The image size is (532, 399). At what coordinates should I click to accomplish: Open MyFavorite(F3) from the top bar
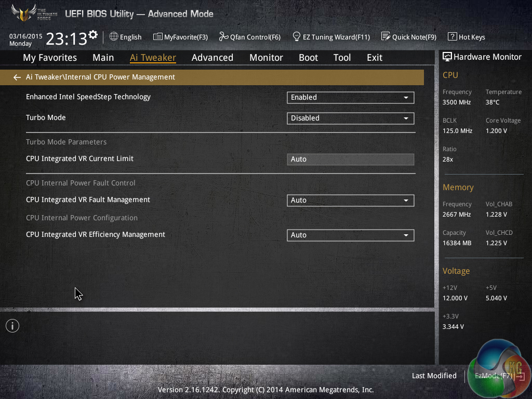tap(180, 37)
